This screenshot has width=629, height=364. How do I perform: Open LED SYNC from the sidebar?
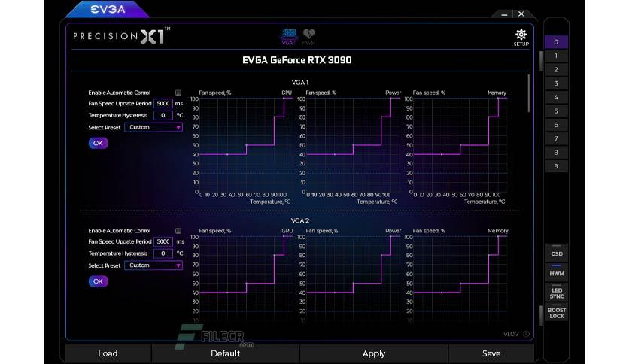tap(556, 293)
